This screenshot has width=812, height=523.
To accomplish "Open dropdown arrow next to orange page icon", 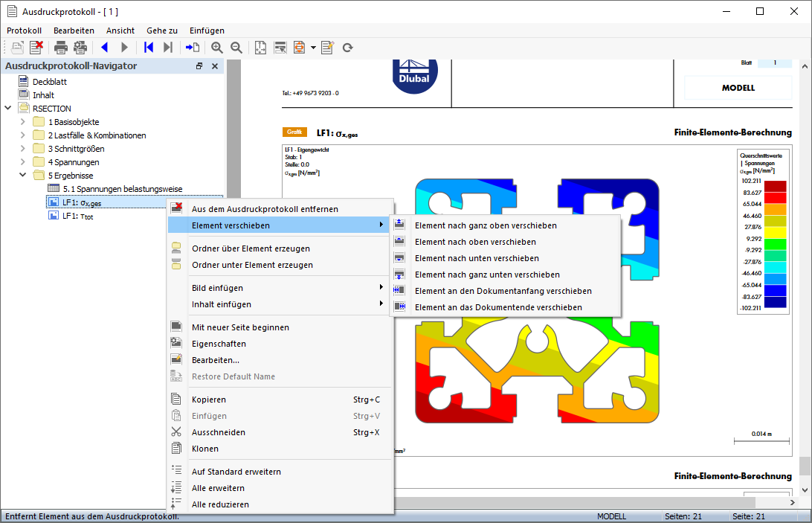I will (313, 48).
